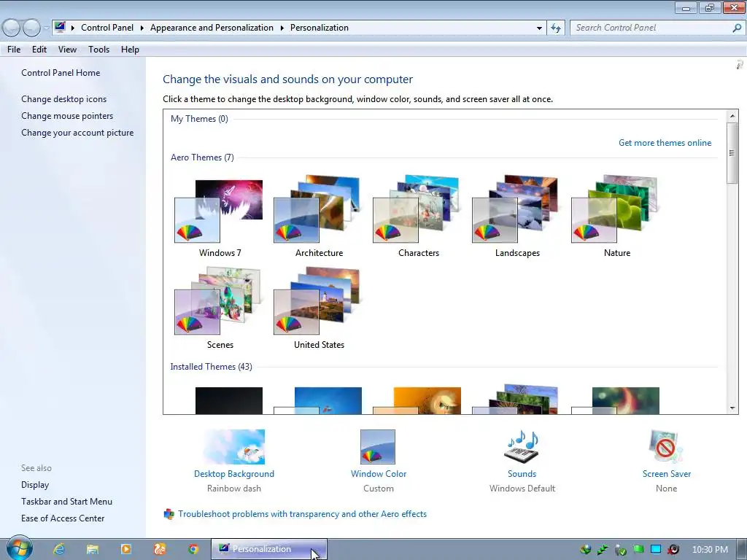Click the Back navigation button

12,28
